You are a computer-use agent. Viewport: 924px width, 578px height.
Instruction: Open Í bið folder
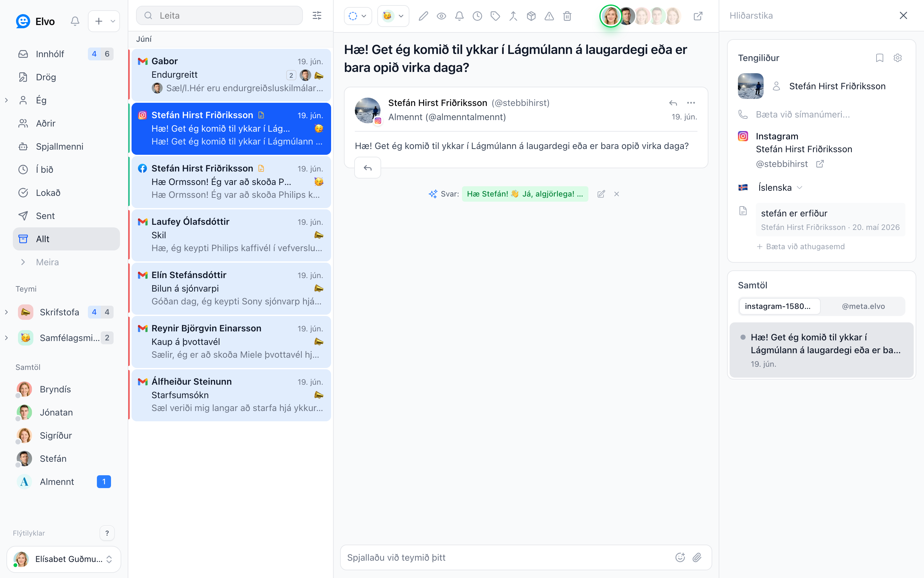point(66,170)
